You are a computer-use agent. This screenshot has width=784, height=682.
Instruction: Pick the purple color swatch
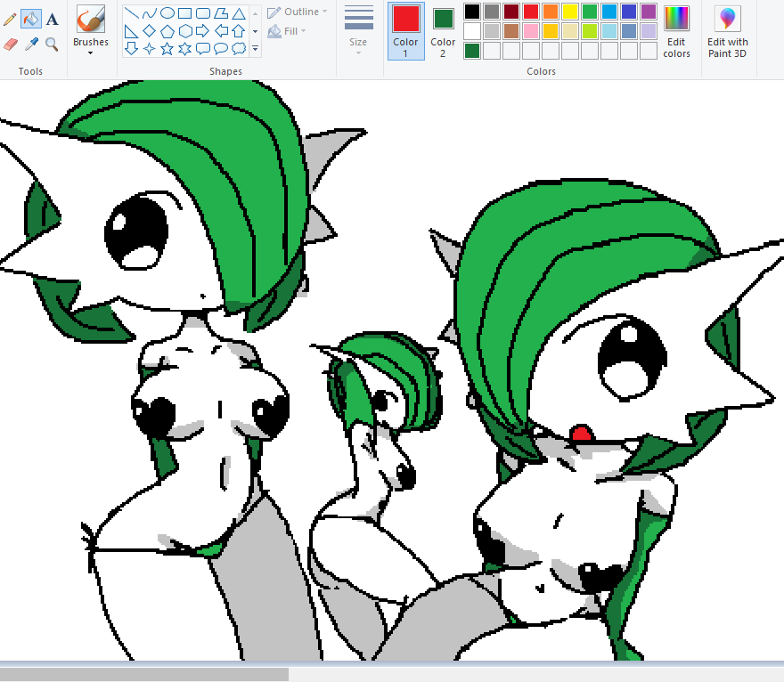(x=649, y=12)
